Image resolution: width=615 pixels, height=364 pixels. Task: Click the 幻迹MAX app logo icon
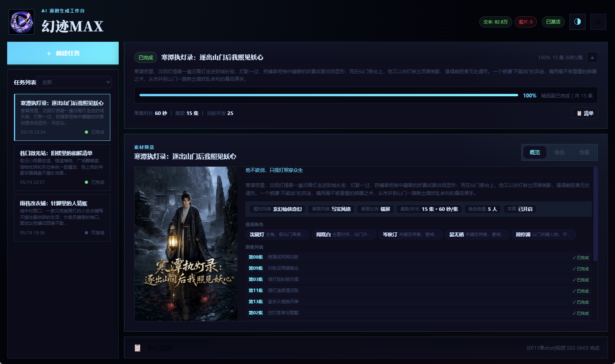click(22, 22)
